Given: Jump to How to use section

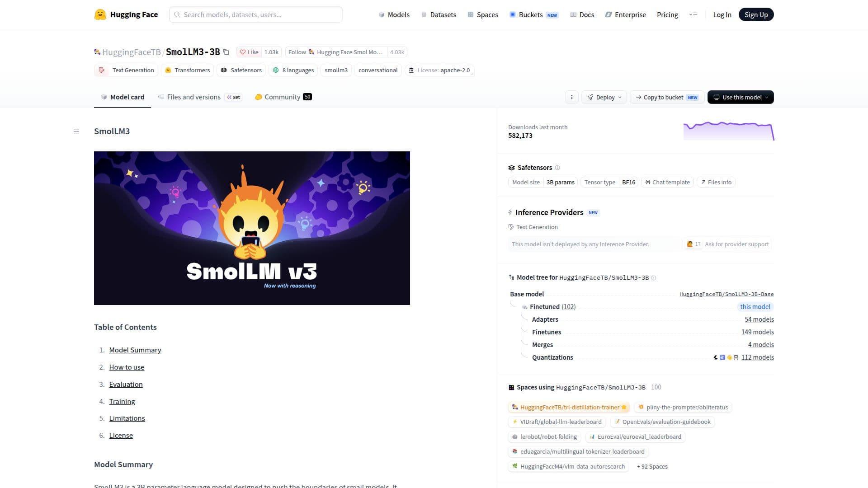Looking at the screenshot, I should (x=127, y=367).
